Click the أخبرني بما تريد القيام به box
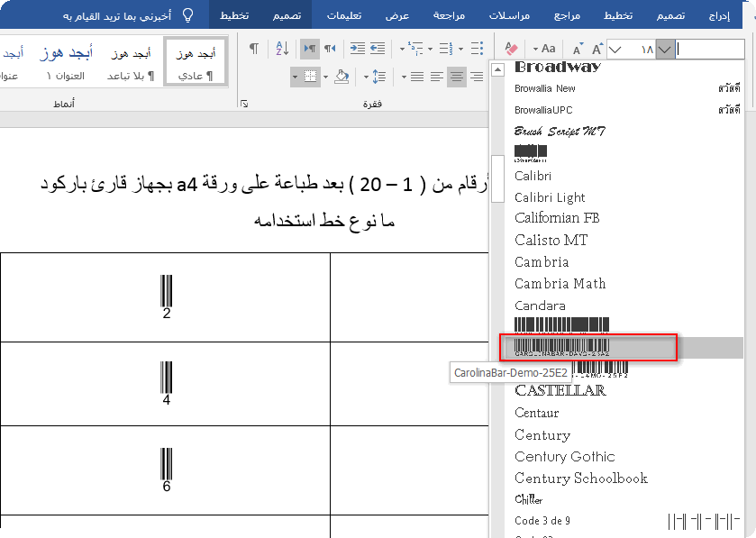This screenshot has width=756, height=538. 117,16
